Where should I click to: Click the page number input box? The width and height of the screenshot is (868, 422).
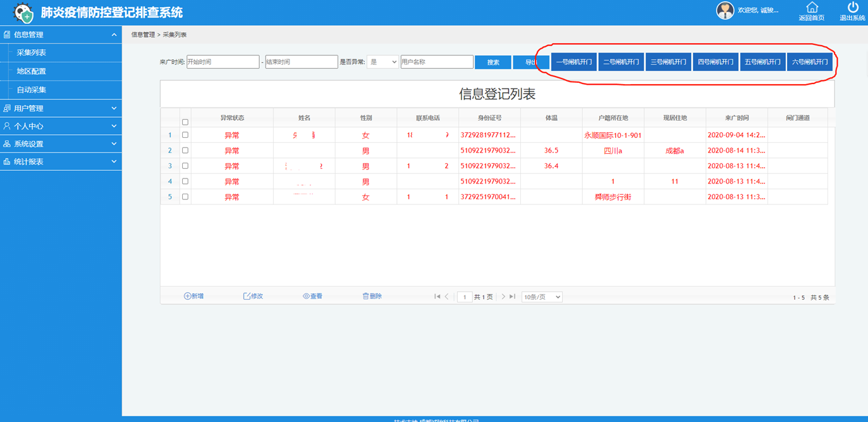[x=465, y=297]
